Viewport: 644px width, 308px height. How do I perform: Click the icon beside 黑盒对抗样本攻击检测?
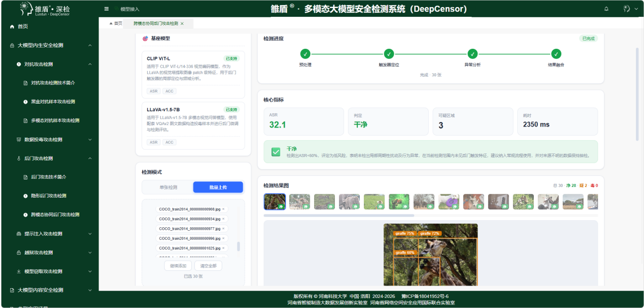pyautogui.click(x=25, y=102)
